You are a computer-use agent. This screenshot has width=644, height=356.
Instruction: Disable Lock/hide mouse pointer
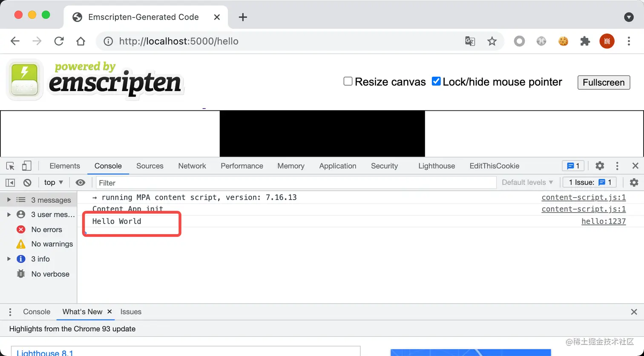coord(436,81)
